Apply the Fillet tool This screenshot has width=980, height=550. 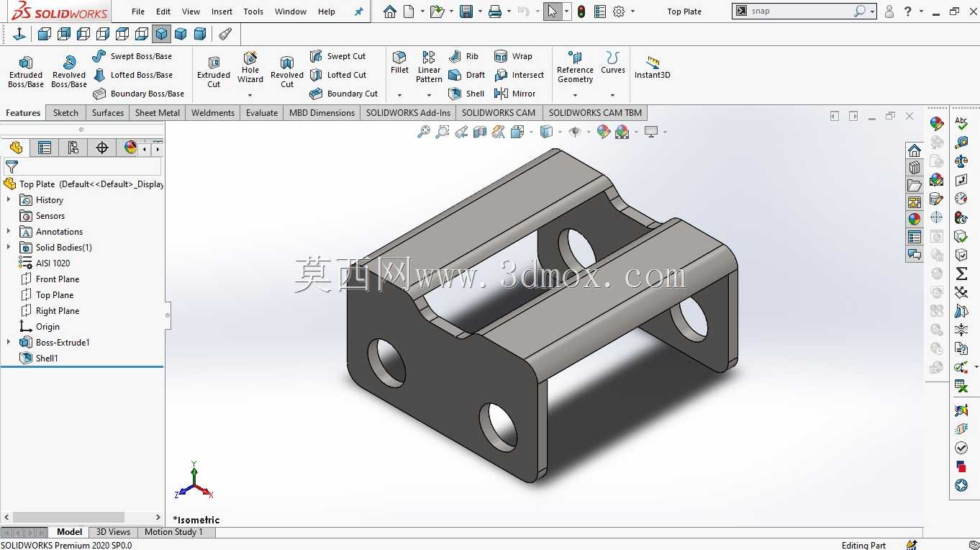[x=399, y=63]
